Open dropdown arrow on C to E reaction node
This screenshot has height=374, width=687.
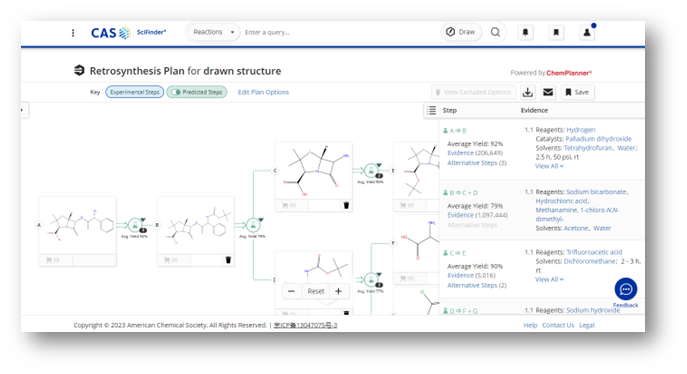379,165
